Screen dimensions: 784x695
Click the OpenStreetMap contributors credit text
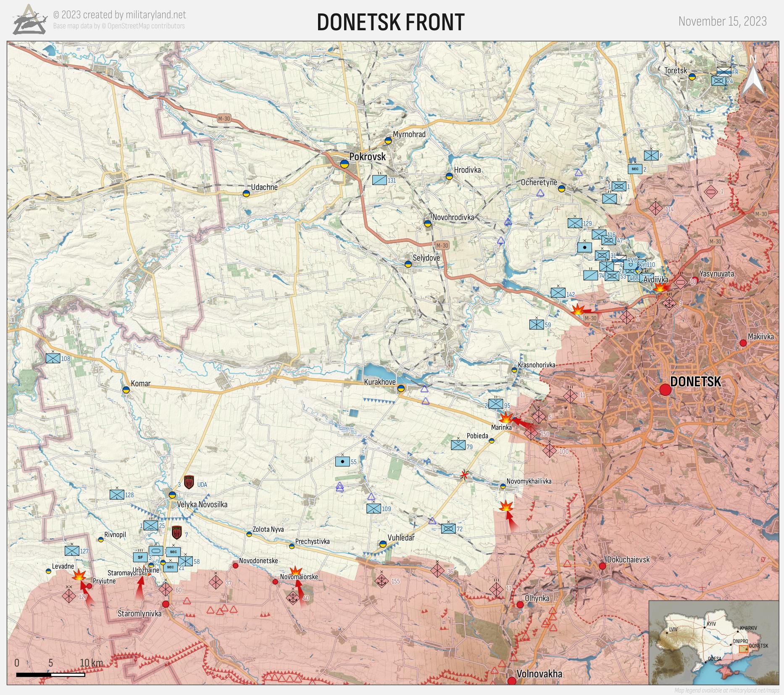click(x=119, y=26)
